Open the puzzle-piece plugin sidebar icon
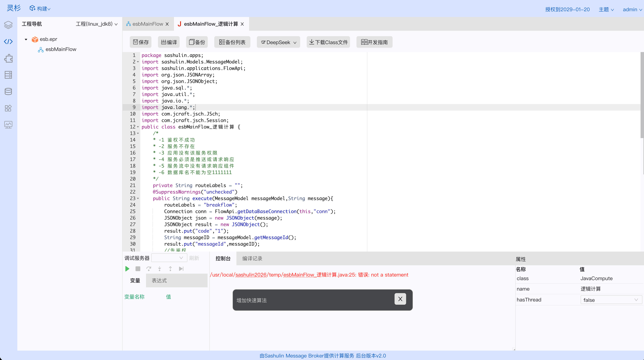 click(8, 58)
